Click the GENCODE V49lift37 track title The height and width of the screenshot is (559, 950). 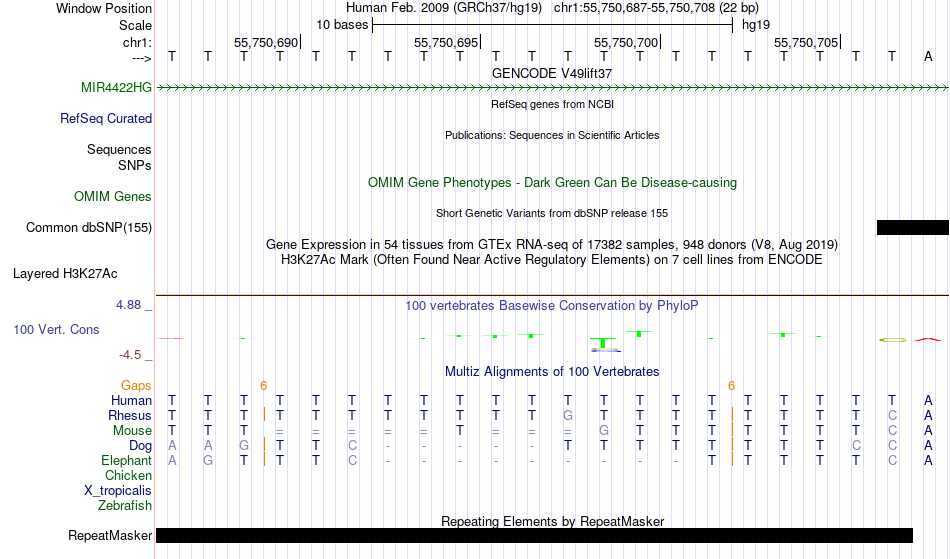552,73
